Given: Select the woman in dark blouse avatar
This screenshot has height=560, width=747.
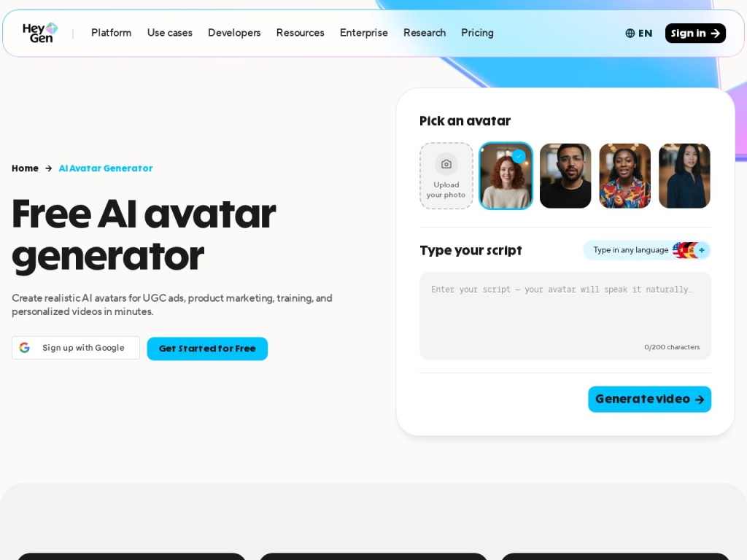Looking at the screenshot, I should pyautogui.click(x=684, y=176).
